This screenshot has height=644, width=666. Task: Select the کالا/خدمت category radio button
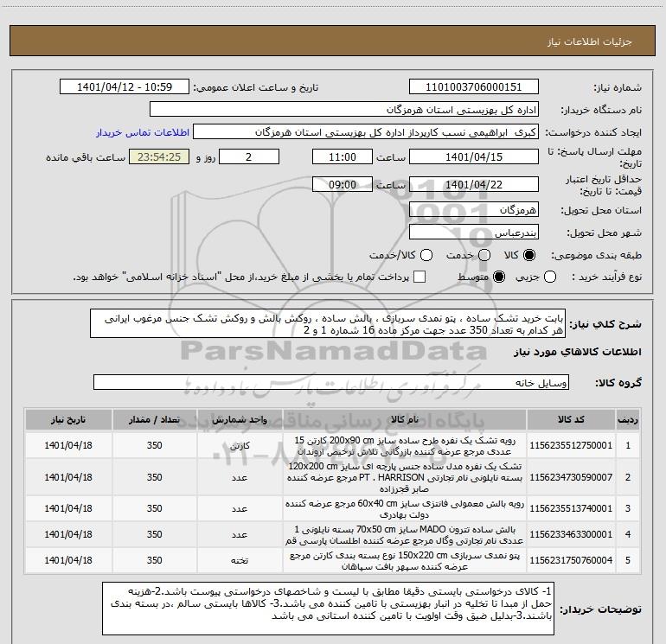tap(426, 255)
